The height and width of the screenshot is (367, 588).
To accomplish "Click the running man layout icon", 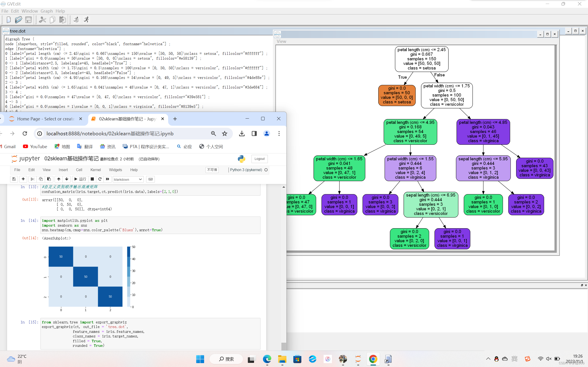I will (87, 20).
